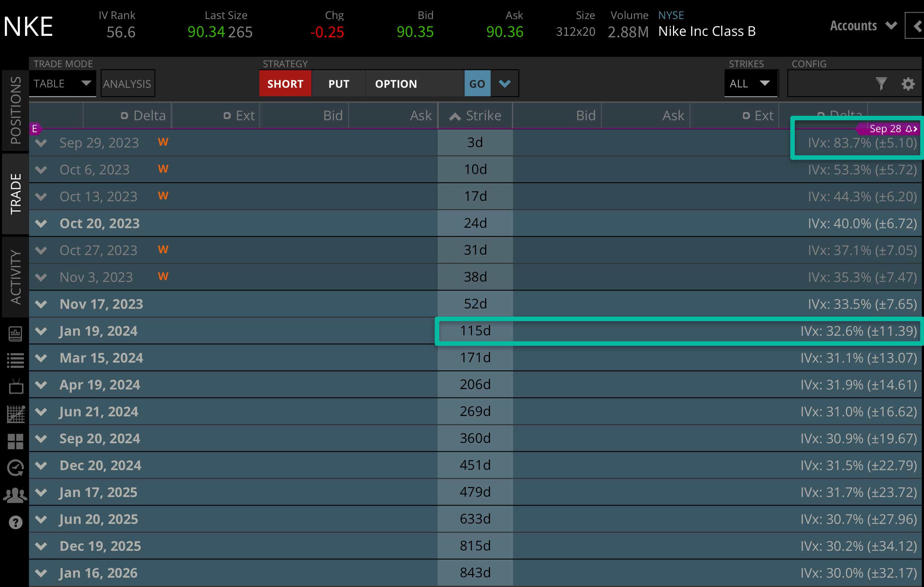Click the question mark help icon
Image resolution: width=924 pixels, height=587 pixels.
tap(16, 522)
